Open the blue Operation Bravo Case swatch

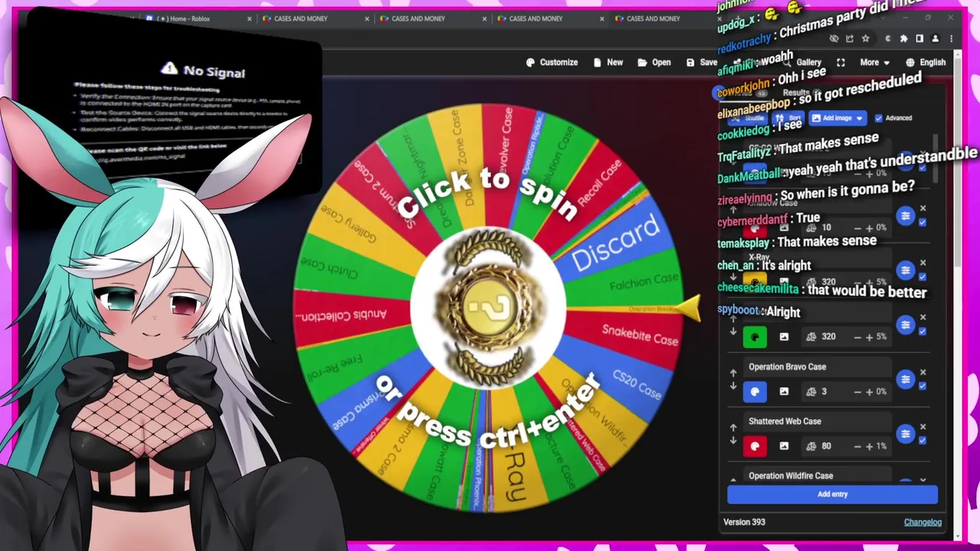755,391
